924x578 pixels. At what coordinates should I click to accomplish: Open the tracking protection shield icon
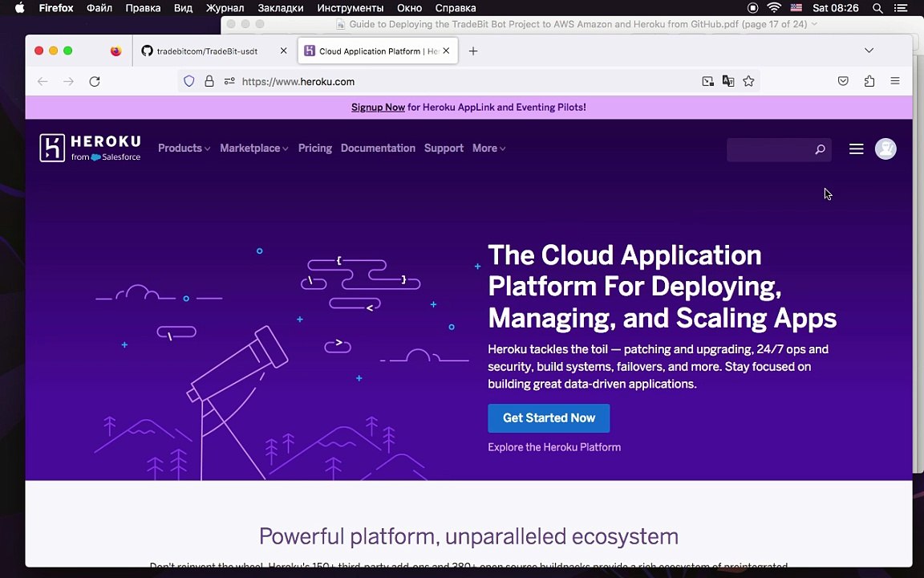(189, 81)
